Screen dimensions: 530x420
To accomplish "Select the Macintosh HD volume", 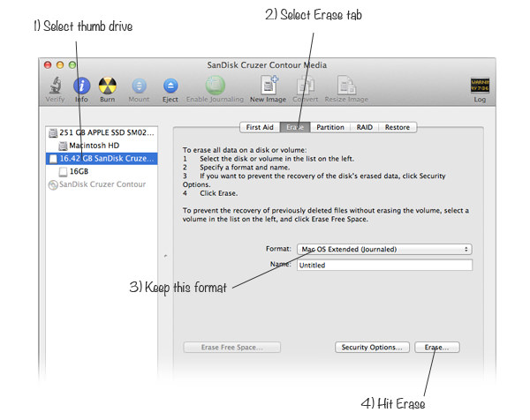I will 102,146.
